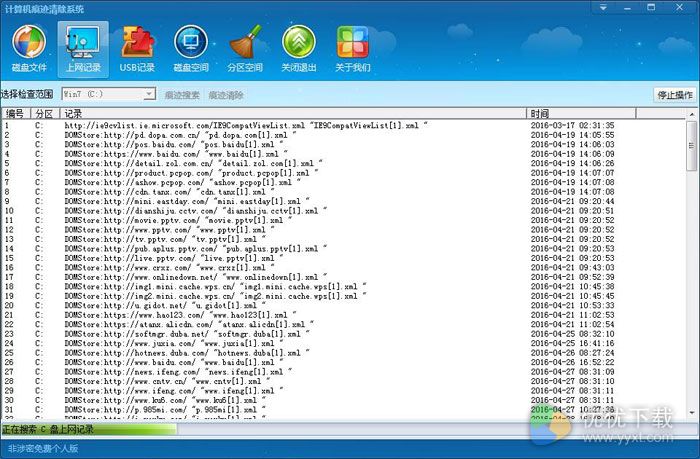Select the movie.pptv.com record row
The width and height of the screenshot is (700, 459).
(343, 220)
